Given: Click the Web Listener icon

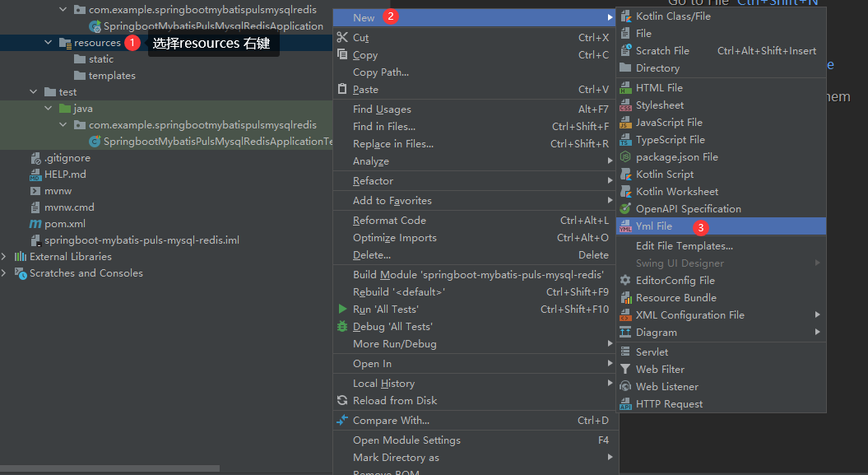Looking at the screenshot, I should pyautogui.click(x=625, y=386).
